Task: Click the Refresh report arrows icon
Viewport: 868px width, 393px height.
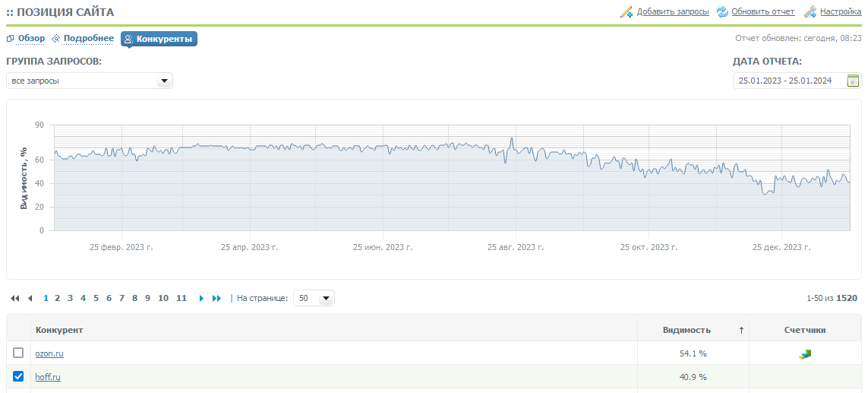Action: point(722,12)
